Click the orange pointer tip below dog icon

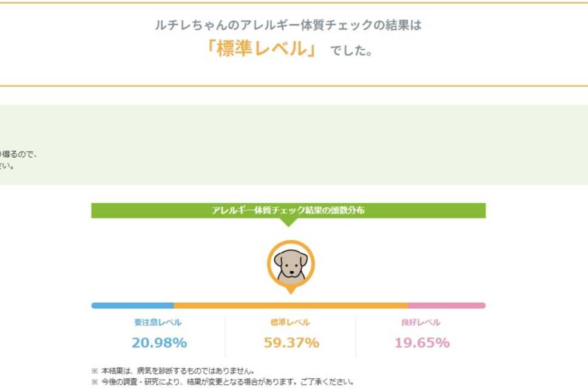(x=291, y=291)
